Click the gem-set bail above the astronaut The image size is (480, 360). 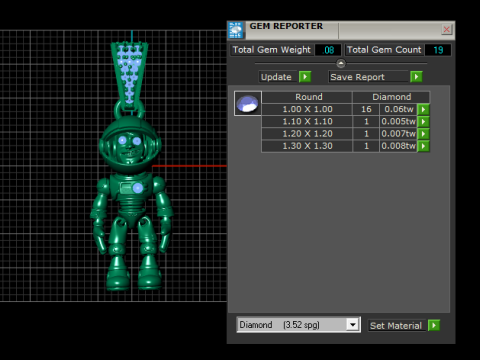pyautogui.click(x=129, y=76)
